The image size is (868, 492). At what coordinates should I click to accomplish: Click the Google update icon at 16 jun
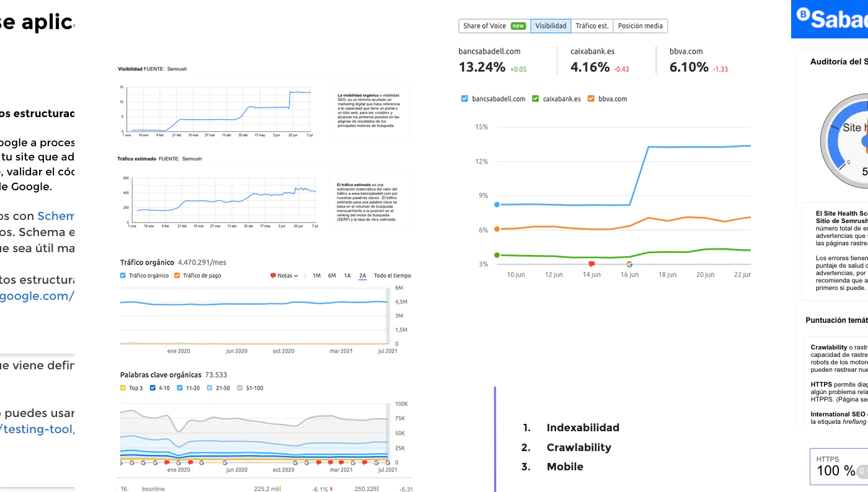pyautogui.click(x=629, y=264)
